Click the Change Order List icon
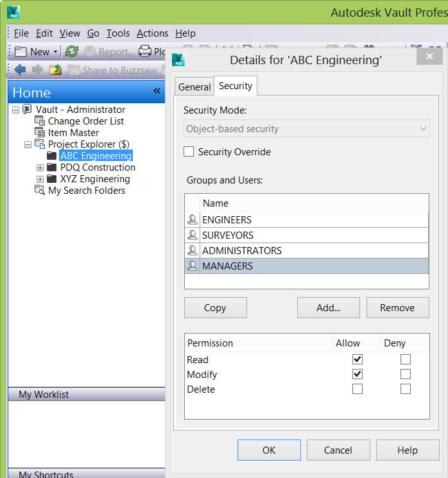Image resolution: width=448 pixels, height=478 pixels. [x=40, y=121]
